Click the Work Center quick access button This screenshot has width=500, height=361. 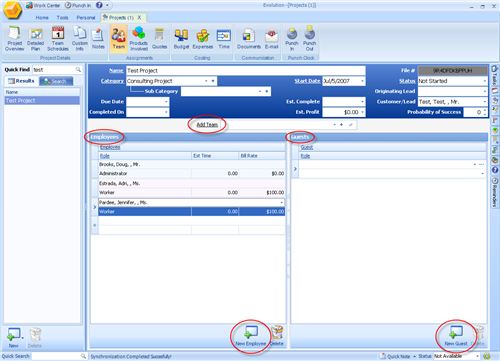coord(43,5)
